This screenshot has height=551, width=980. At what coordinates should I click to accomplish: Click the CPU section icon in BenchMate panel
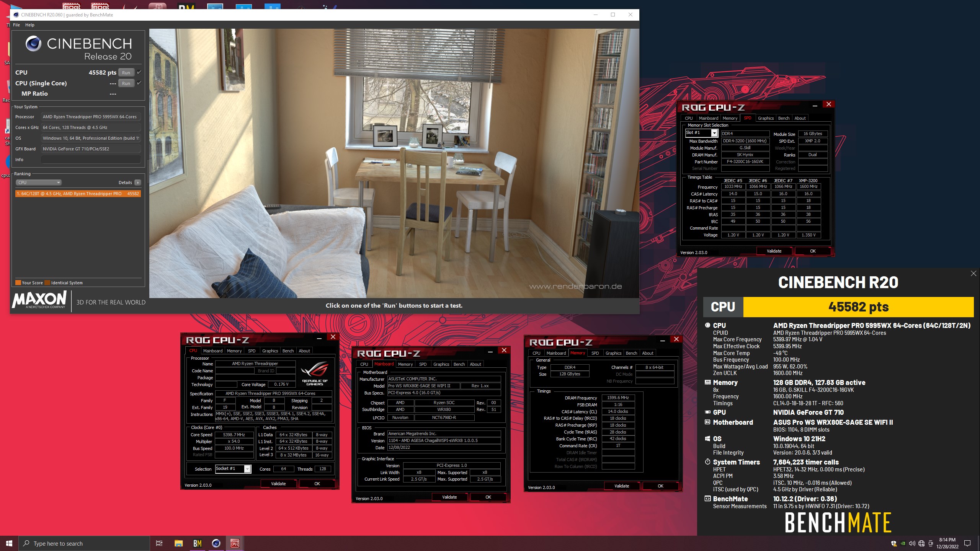tap(707, 325)
